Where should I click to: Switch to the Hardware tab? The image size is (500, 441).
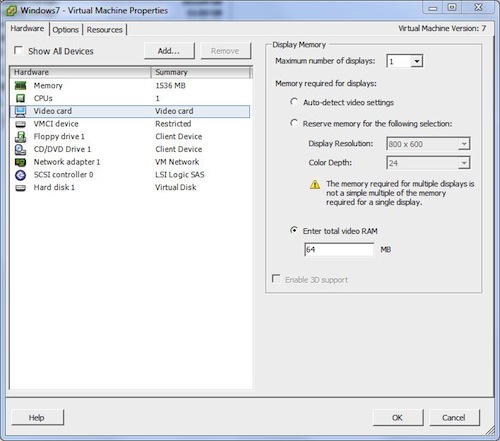[27, 29]
